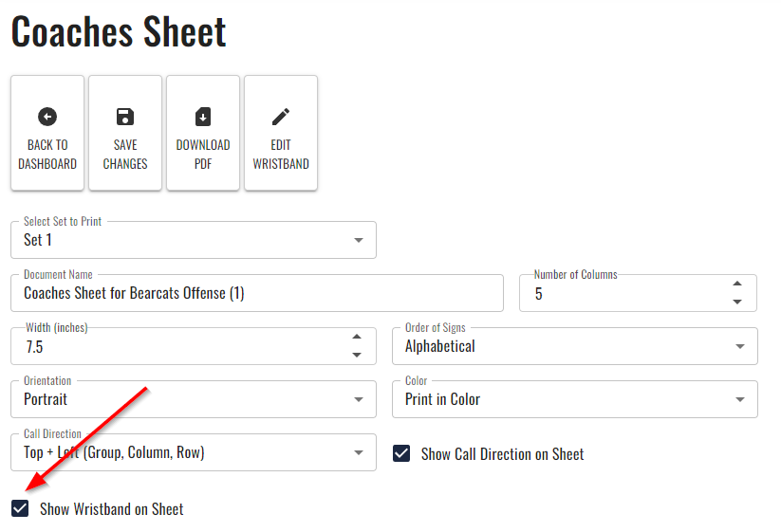Screen dimensions: 781x532
Task: Click the Save Changes floppy disk icon
Action: (x=125, y=117)
